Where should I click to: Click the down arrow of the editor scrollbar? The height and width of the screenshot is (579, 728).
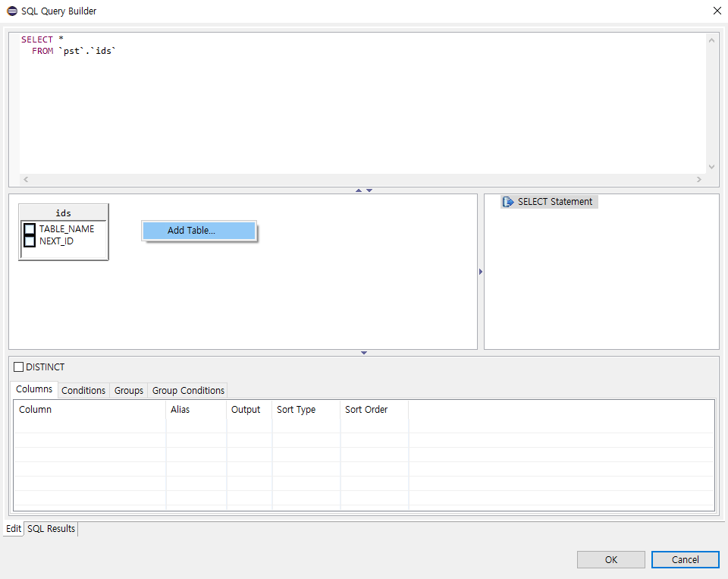tap(711, 166)
